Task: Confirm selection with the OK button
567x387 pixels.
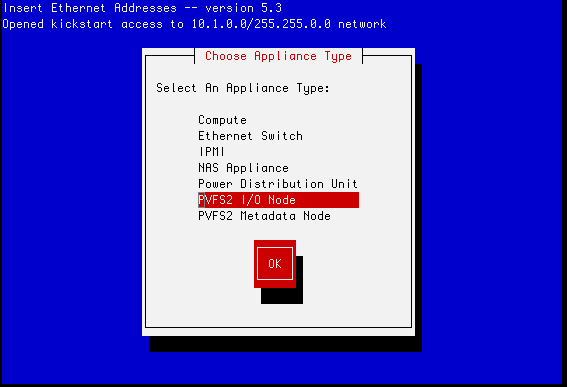Action: pos(275,264)
